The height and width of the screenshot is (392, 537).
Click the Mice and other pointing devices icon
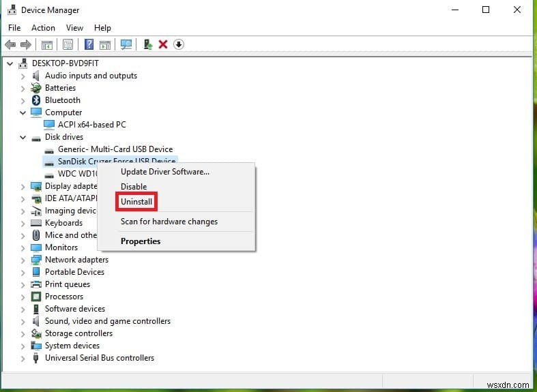(36, 235)
